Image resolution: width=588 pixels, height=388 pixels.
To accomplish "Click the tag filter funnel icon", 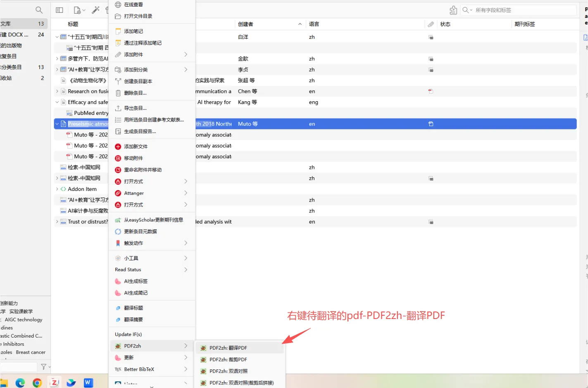I will [43, 367].
